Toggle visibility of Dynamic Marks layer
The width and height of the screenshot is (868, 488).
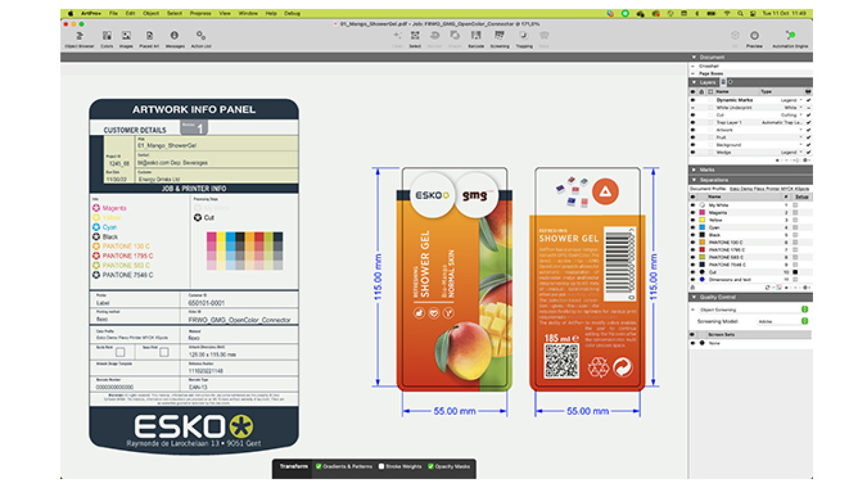click(692, 100)
